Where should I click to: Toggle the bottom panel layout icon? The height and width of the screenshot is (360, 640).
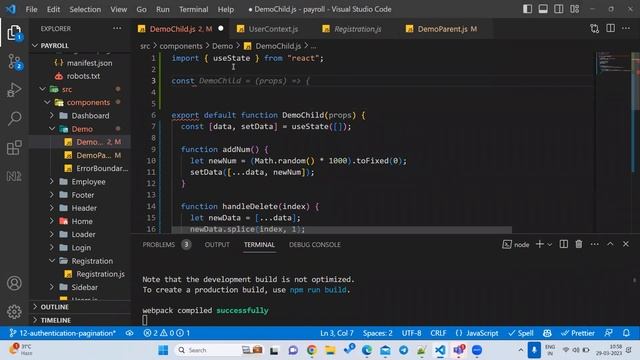(543, 9)
